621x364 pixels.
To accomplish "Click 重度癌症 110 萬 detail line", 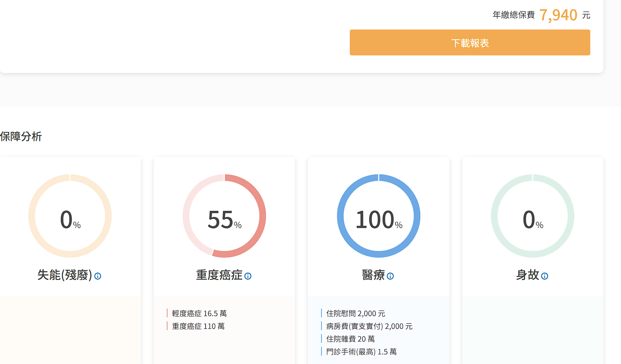I will pos(198,326).
